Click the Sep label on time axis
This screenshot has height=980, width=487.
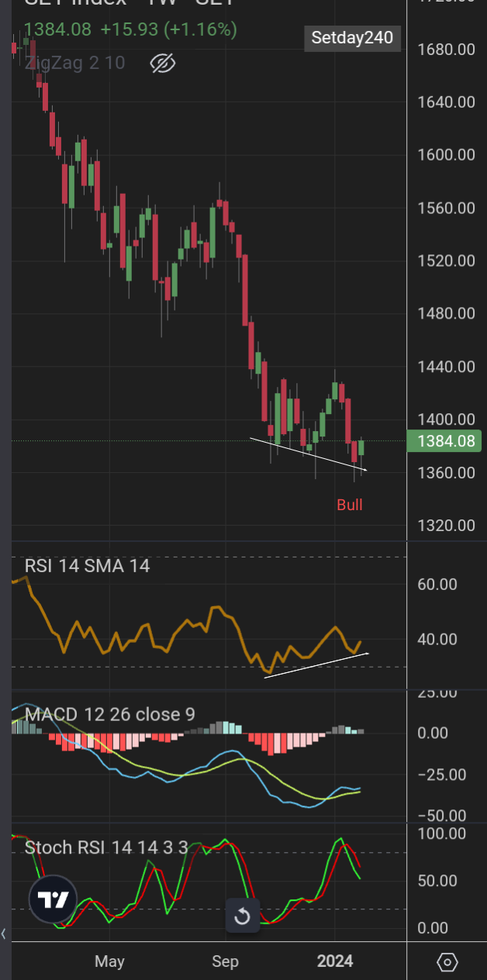tap(225, 961)
